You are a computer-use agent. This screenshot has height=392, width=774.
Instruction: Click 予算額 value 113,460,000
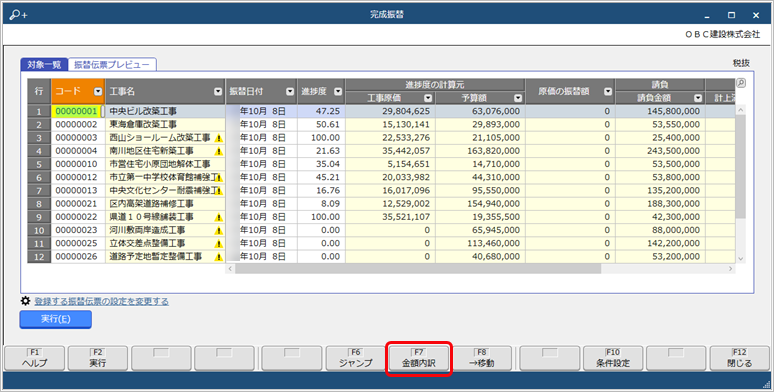pyautogui.click(x=480, y=243)
